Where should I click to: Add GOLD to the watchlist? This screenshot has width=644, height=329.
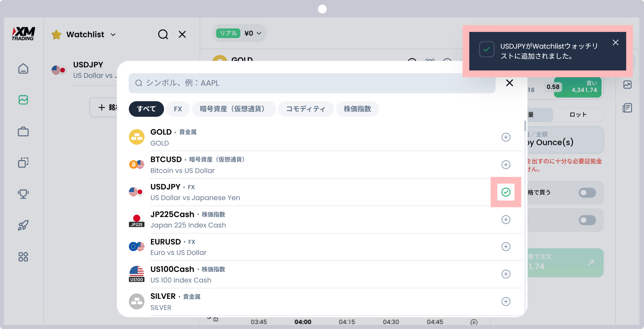506,137
